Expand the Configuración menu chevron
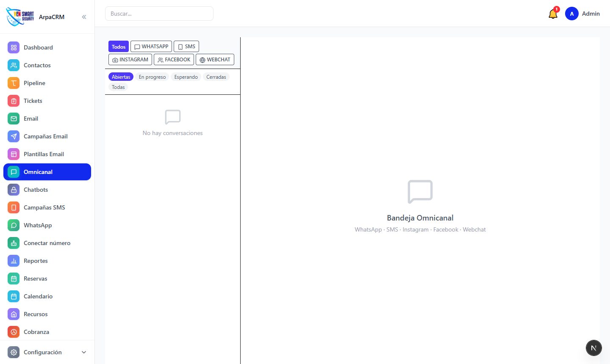 tap(84, 352)
